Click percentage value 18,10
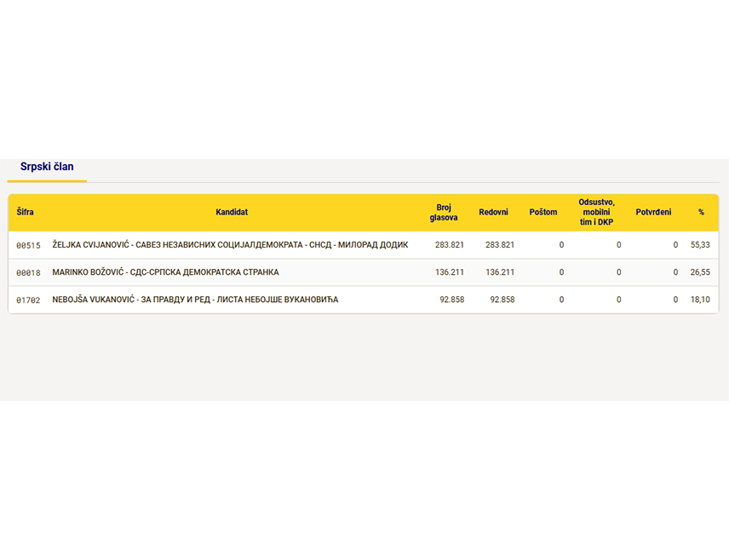 tap(700, 300)
